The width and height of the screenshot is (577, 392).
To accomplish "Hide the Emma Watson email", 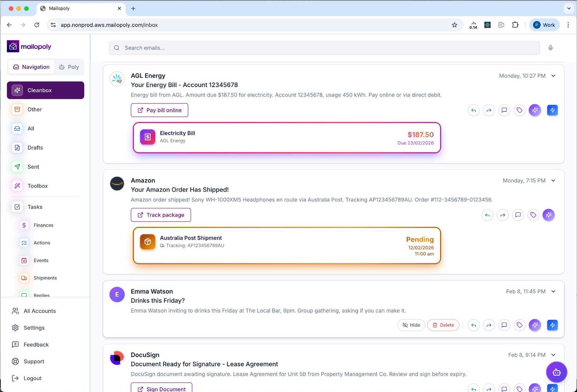I will [x=411, y=325].
